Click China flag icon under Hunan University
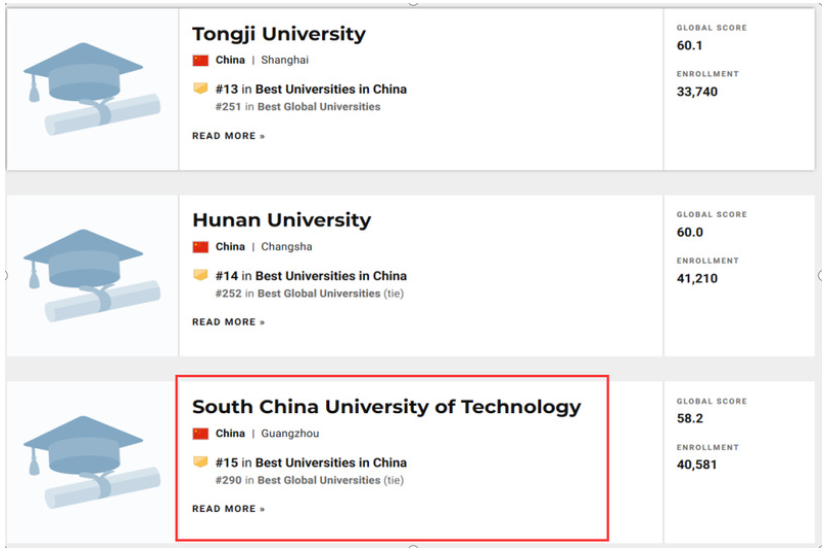The height and width of the screenshot is (555, 828). click(x=201, y=247)
